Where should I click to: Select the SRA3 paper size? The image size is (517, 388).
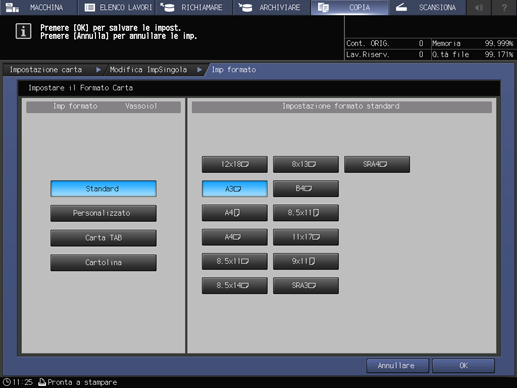(306, 286)
